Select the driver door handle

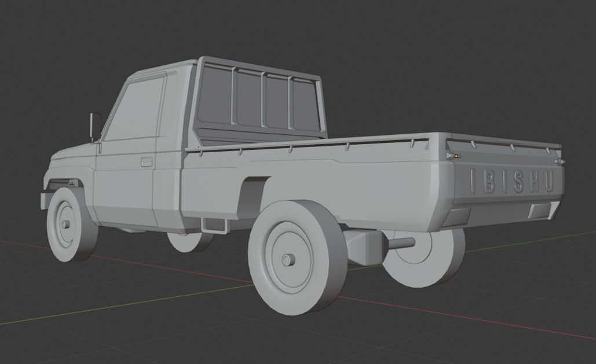point(147,161)
